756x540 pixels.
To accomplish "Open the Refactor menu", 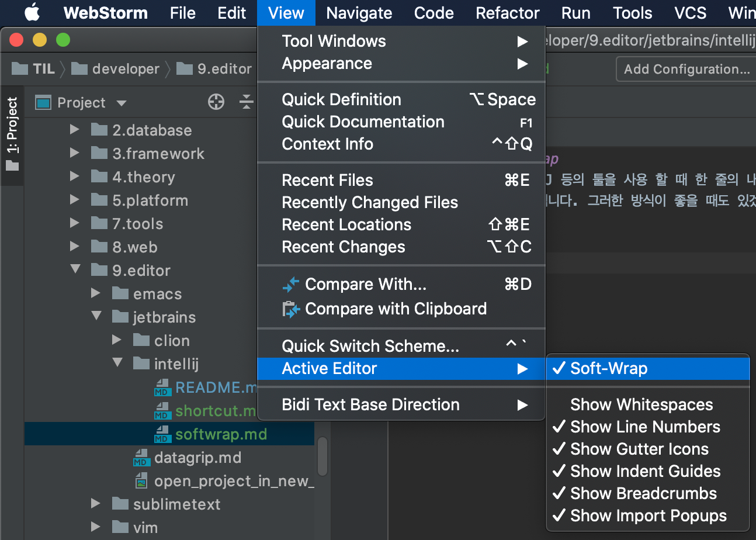I will click(508, 13).
